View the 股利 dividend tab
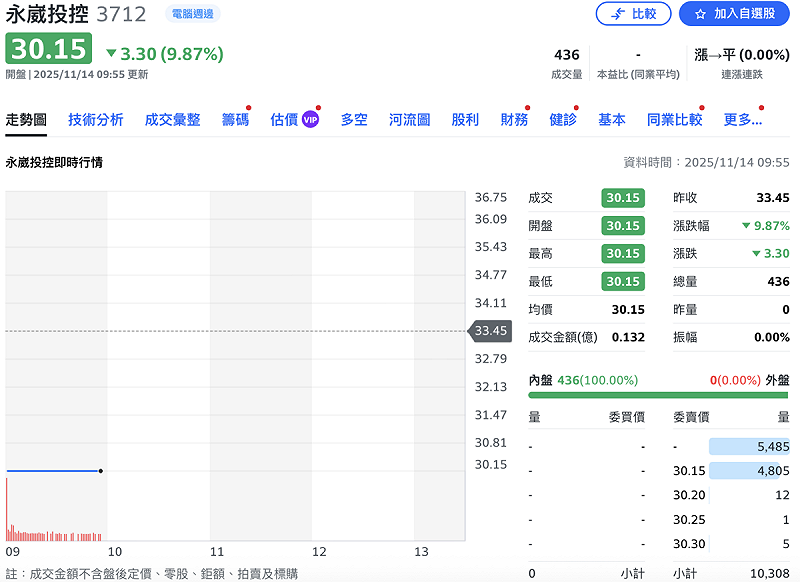Viewport: 800px width, 582px height. tap(464, 118)
